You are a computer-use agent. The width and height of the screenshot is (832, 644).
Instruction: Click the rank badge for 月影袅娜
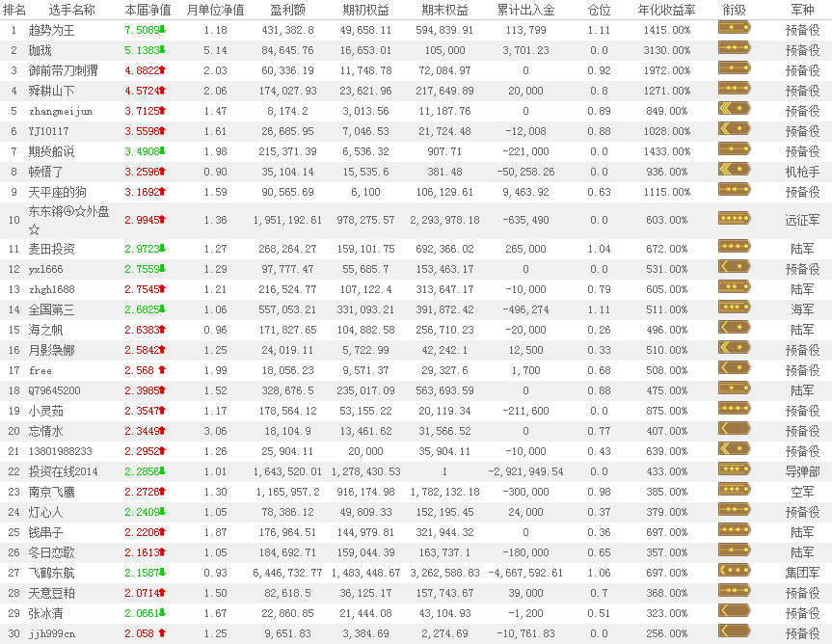point(735,347)
